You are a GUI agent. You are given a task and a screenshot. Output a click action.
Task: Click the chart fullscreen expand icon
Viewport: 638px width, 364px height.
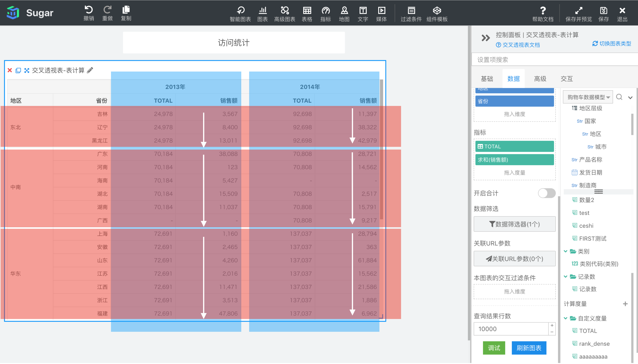point(27,70)
